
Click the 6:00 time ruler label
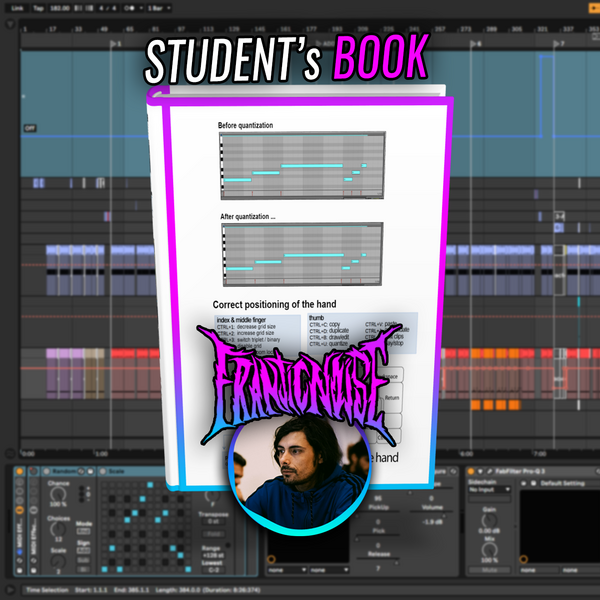pos(466,454)
